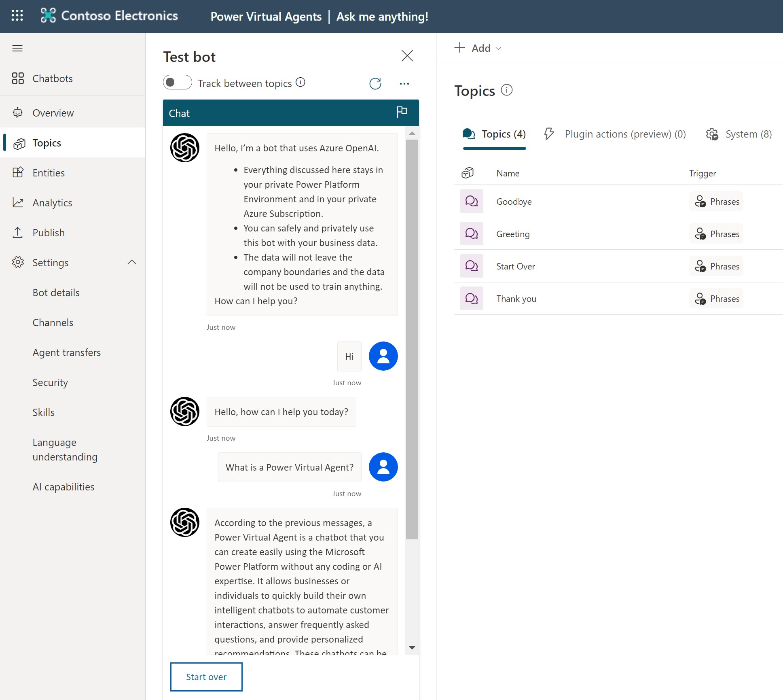Close the Test bot panel
783x700 pixels.
407,55
